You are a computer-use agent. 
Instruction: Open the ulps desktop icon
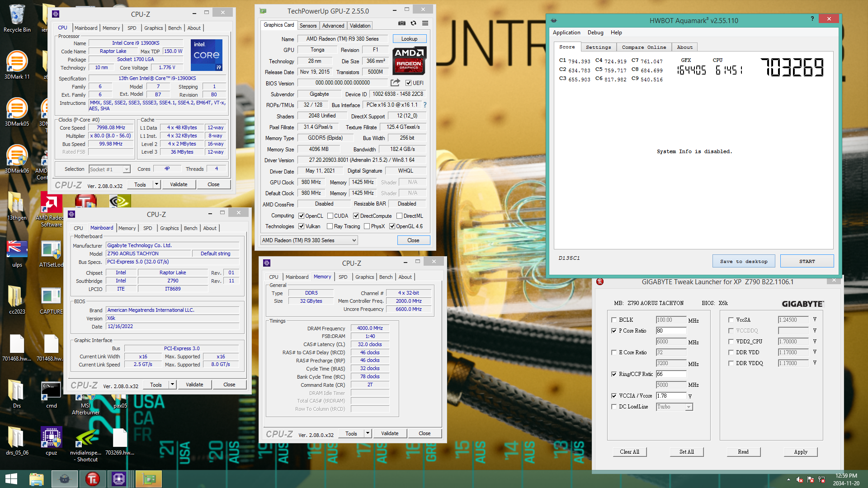click(x=17, y=253)
